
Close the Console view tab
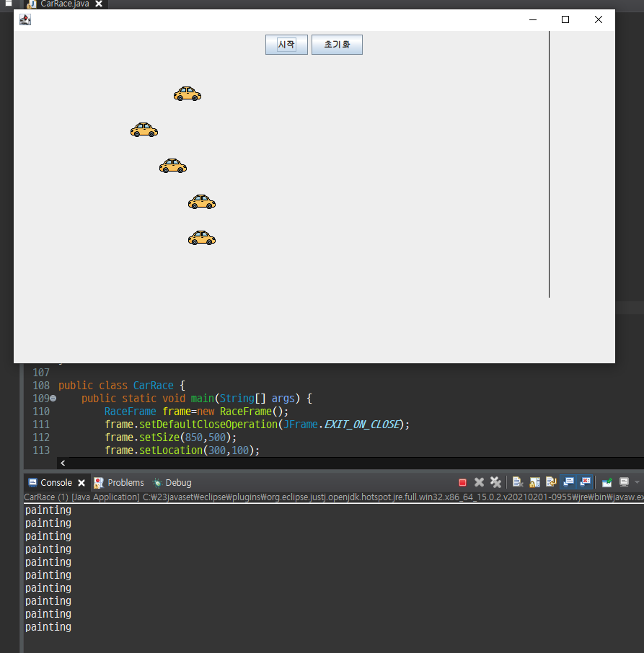tap(81, 483)
